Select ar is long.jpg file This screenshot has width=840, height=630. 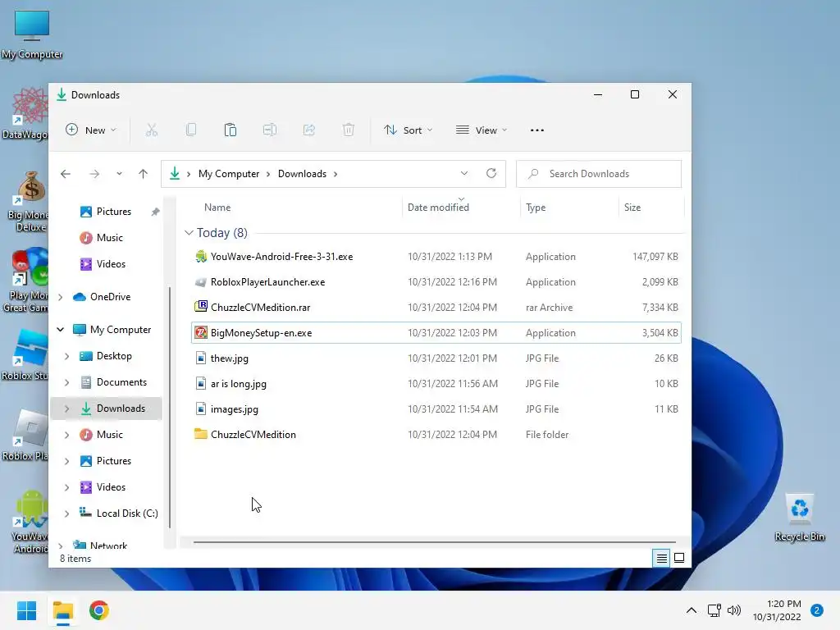[436, 384]
